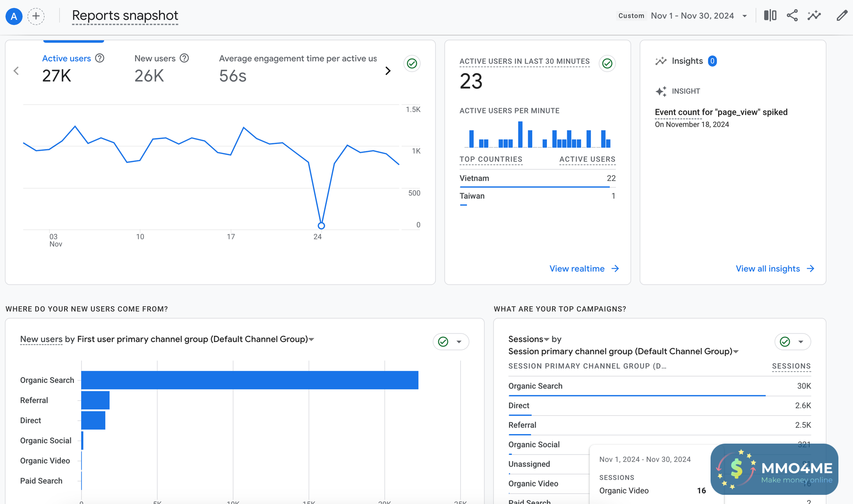Show next metrics with right chevron
Viewport: 853px width, 504px height.
click(388, 71)
